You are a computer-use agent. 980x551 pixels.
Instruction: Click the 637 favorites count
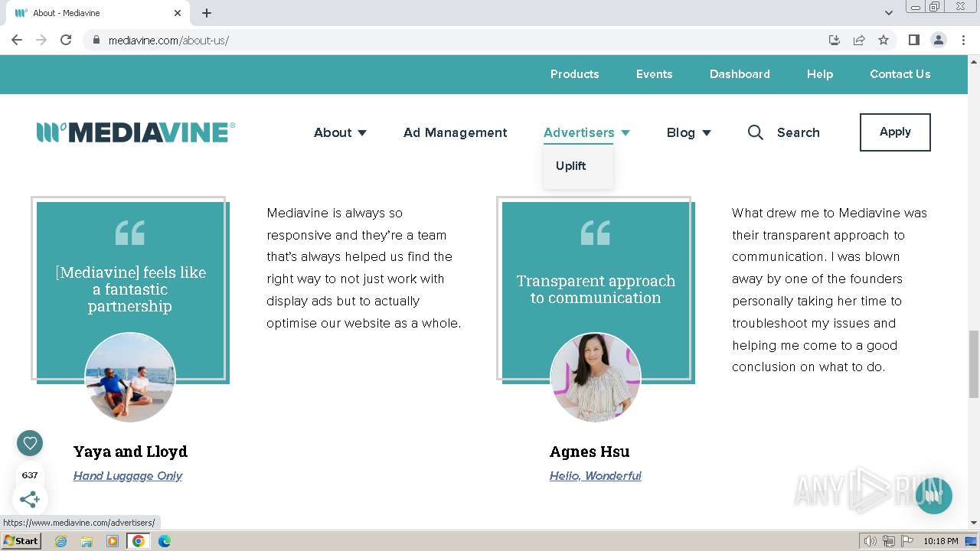point(30,475)
